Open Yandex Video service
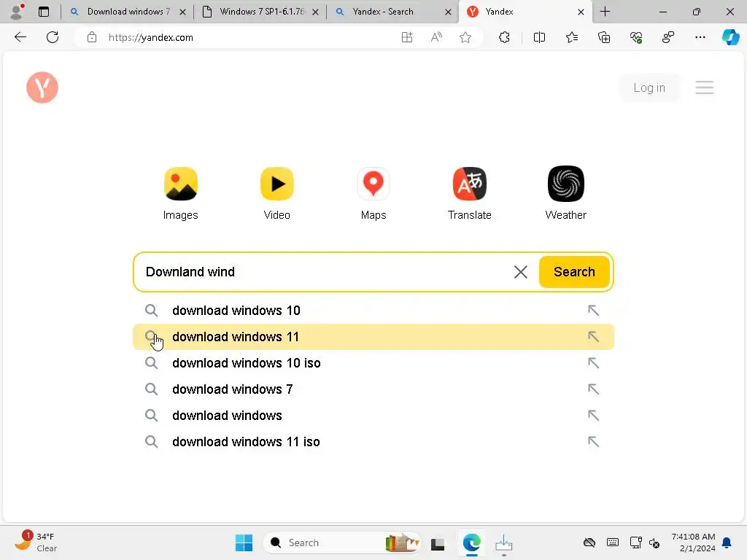Screen dimensions: 747x560 276,193
